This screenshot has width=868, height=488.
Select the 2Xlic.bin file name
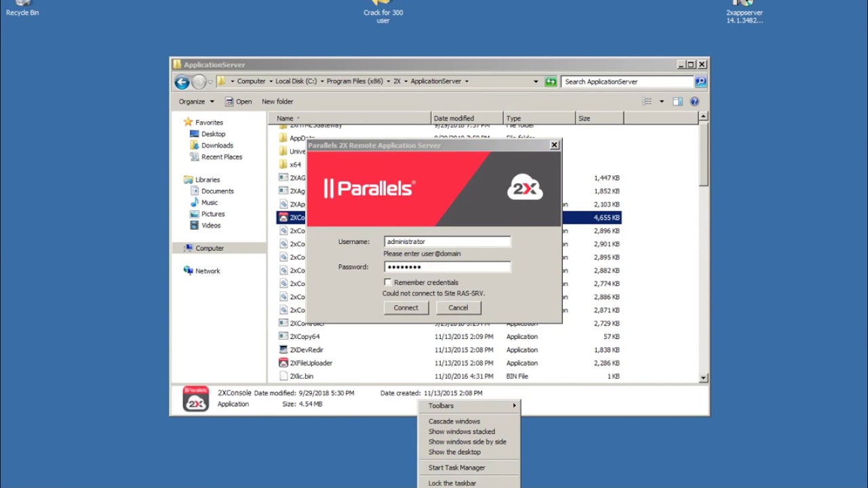tap(302, 376)
